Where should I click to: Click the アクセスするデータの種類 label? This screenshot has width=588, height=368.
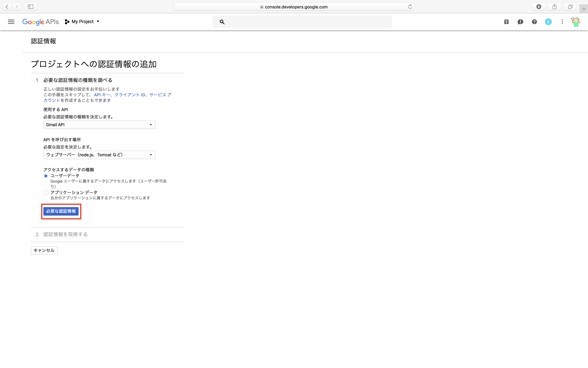(x=69, y=170)
